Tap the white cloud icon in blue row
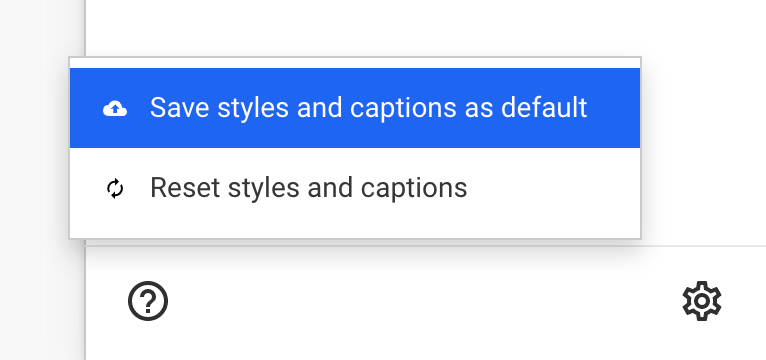766x360 pixels. (115, 108)
